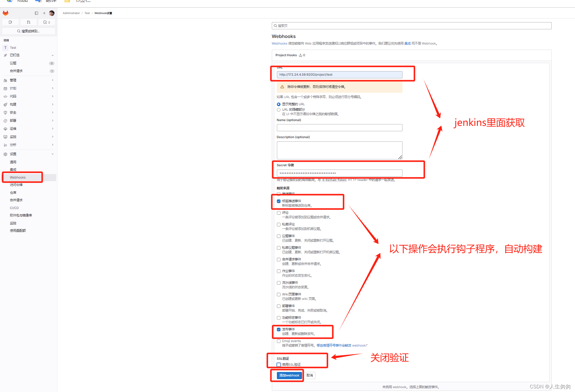
Task: Toggle 启用SSL验证 checkbox
Action: coord(279,365)
